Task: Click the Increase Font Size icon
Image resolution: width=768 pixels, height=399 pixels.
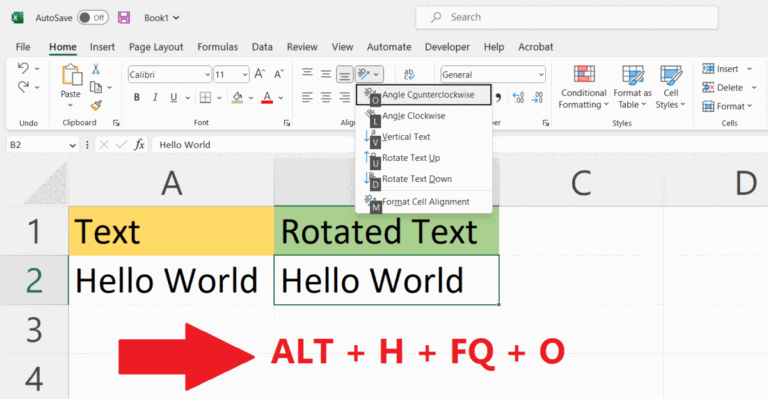Action: click(260, 74)
